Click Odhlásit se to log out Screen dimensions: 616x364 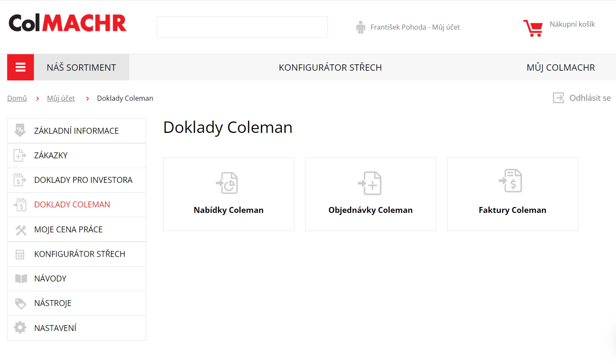[590, 98]
